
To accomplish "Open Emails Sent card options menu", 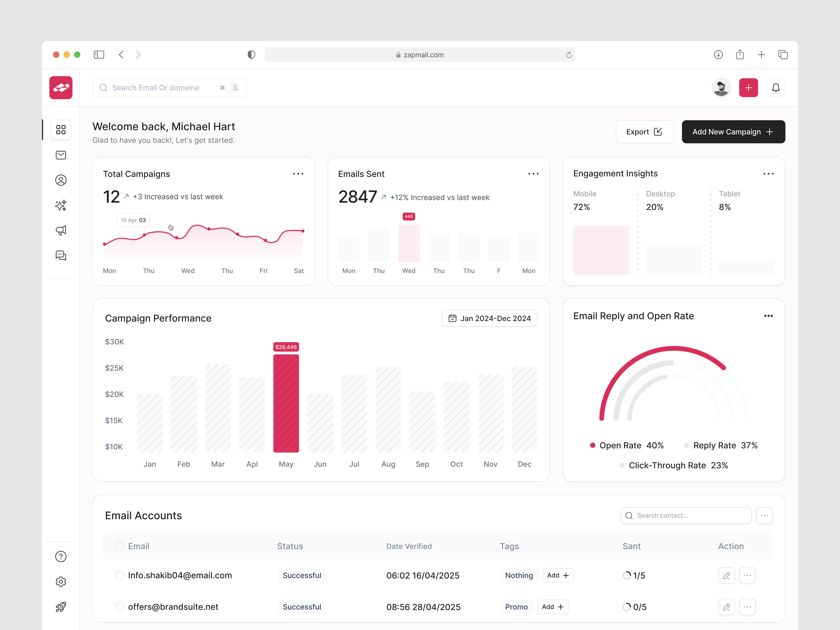I will (533, 174).
